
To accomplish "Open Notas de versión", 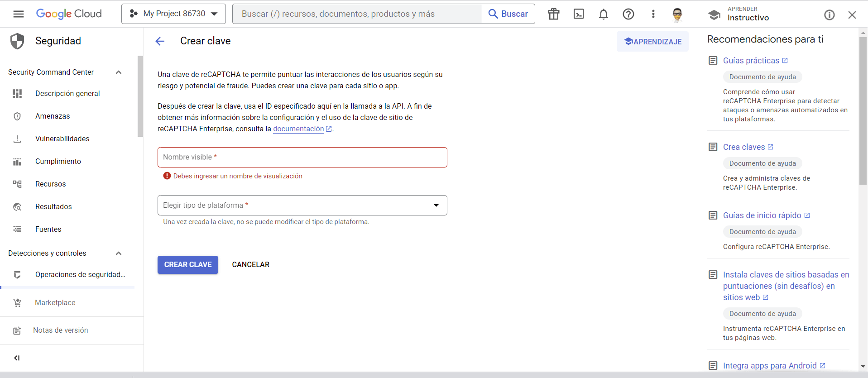I will (60, 330).
